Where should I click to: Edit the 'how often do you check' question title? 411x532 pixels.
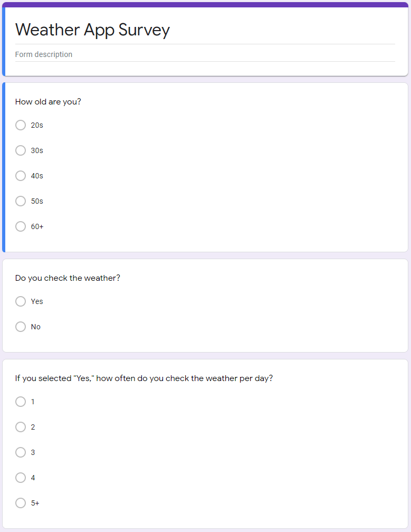[x=144, y=378]
